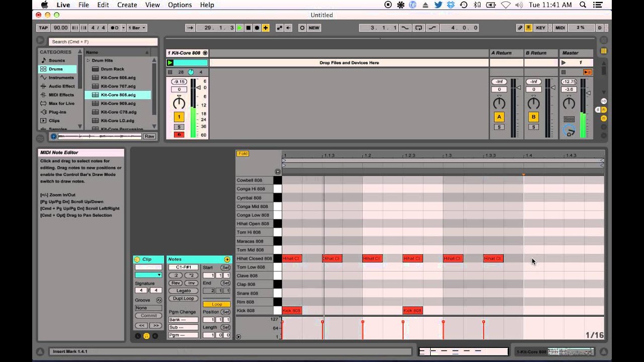Open the Options menu
The image size is (644, 362).
(x=180, y=5)
